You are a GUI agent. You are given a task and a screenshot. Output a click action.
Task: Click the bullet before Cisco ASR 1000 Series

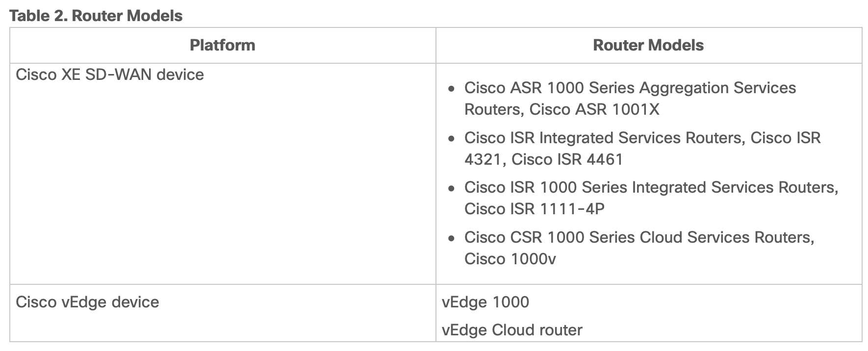click(x=452, y=89)
